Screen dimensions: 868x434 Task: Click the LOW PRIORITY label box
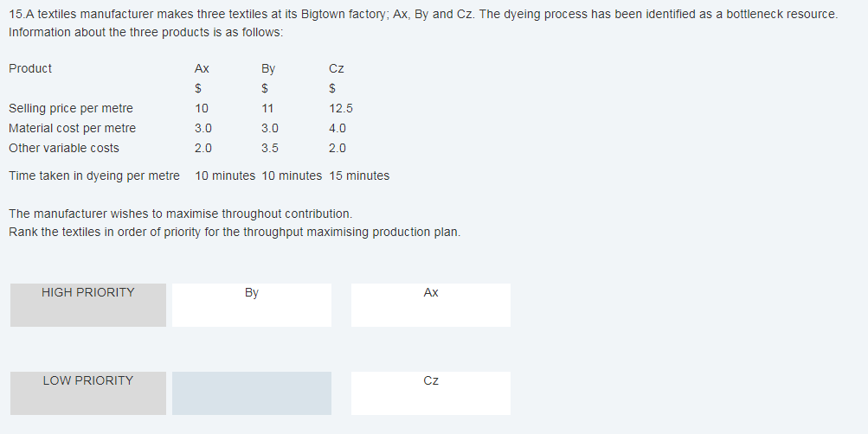(x=88, y=393)
